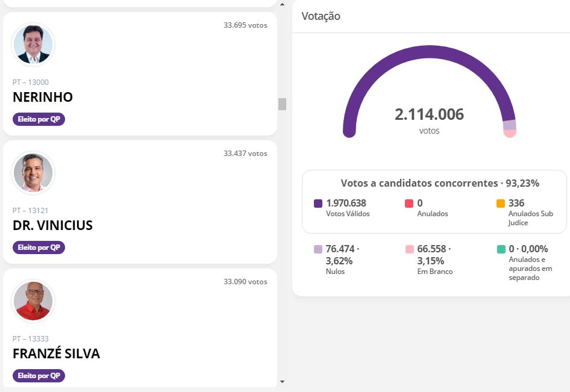Click Nerinho's candidate photo
The image size is (570, 392).
(x=33, y=45)
